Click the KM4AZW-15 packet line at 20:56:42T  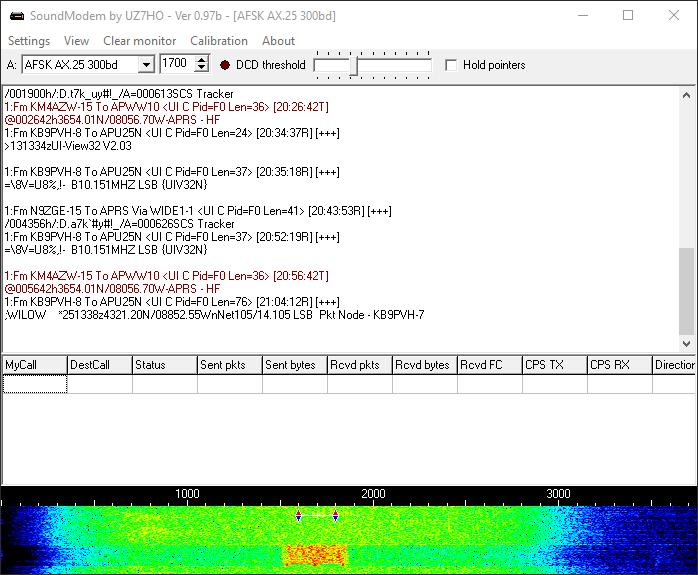pyautogui.click(x=166, y=276)
